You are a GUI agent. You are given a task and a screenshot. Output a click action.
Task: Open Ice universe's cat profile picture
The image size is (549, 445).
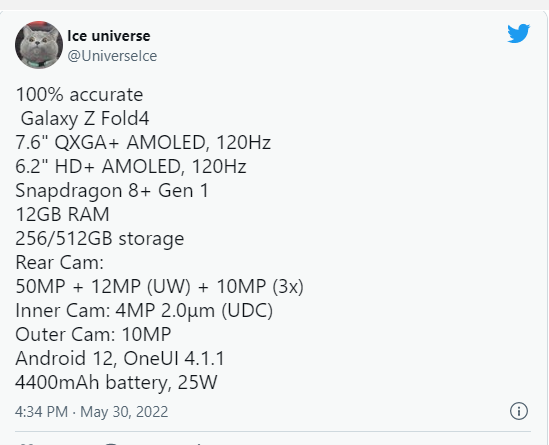point(39,45)
